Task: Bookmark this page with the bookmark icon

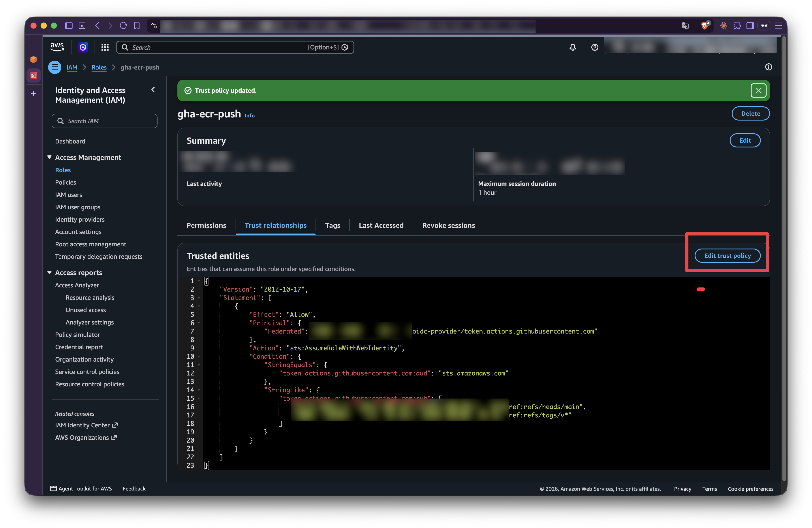Action: point(137,26)
